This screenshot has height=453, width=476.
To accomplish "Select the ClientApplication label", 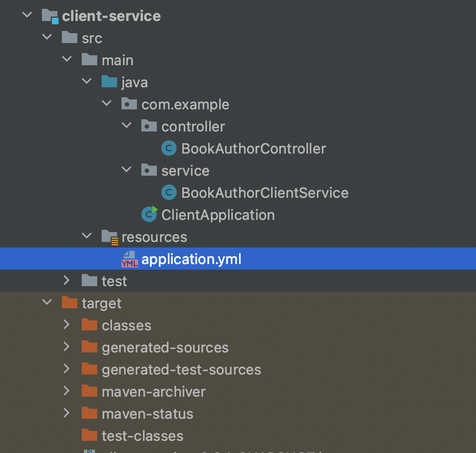I will click(x=218, y=215).
